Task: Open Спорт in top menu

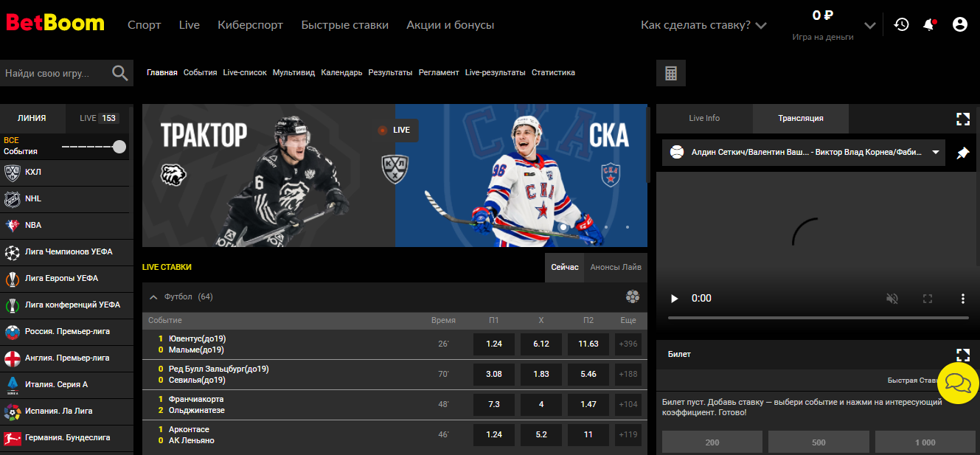Action: (145, 25)
